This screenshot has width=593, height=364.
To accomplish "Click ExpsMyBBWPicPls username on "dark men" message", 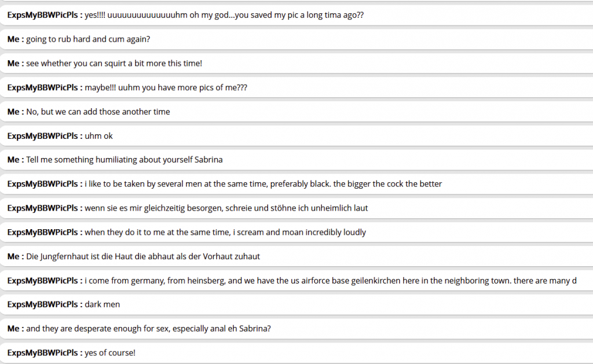I will (42, 304).
